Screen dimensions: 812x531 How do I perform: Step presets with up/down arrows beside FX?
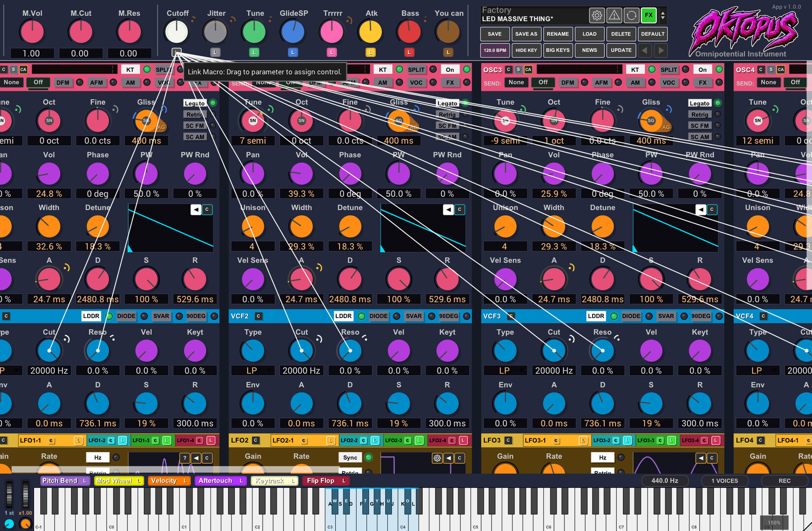pyautogui.click(x=663, y=16)
